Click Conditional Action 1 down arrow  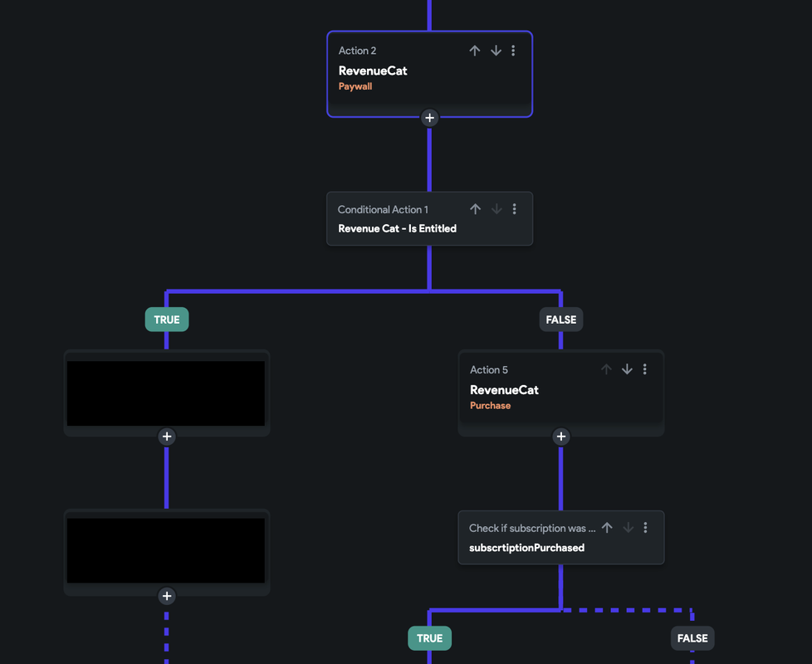click(x=496, y=208)
